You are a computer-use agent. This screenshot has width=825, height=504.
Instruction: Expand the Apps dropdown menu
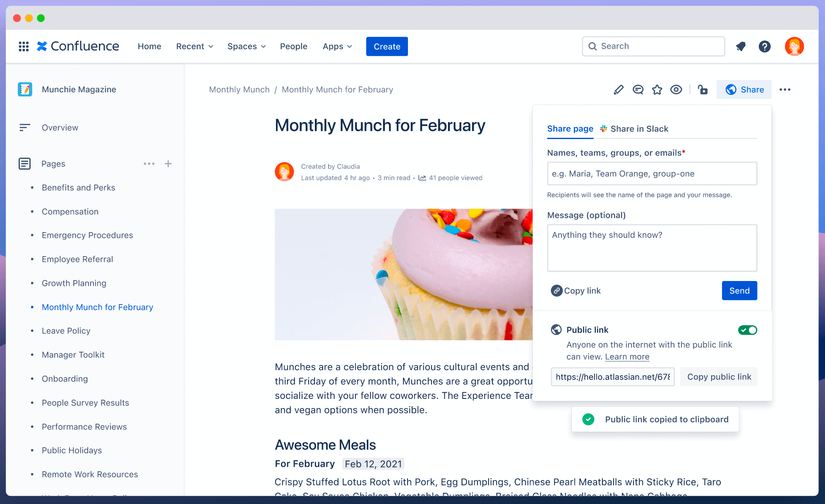336,46
